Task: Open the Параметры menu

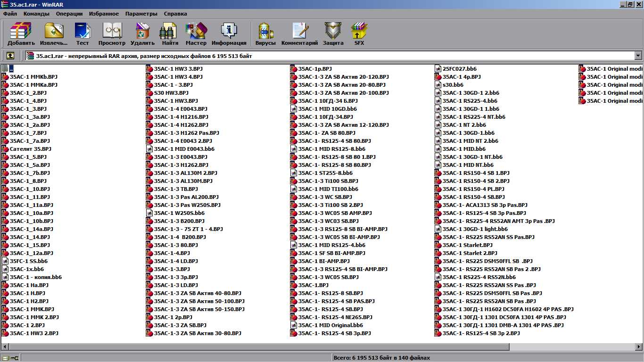Action: click(x=141, y=14)
